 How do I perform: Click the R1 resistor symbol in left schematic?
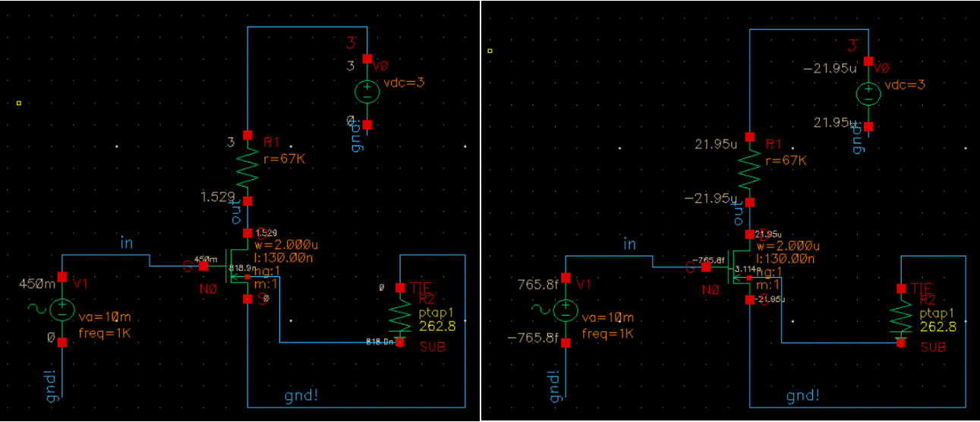coord(247,168)
